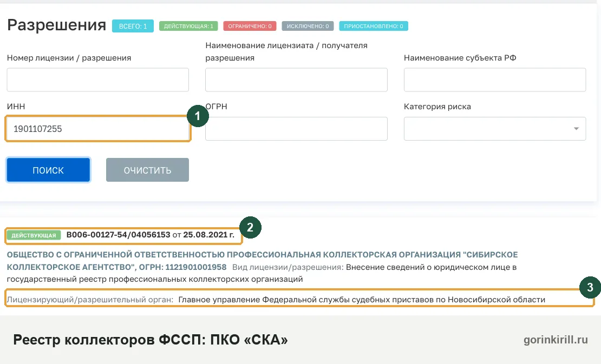This screenshot has height=364, width=601.
Task: Open the Категория риска dropdown
Action: 495,129
